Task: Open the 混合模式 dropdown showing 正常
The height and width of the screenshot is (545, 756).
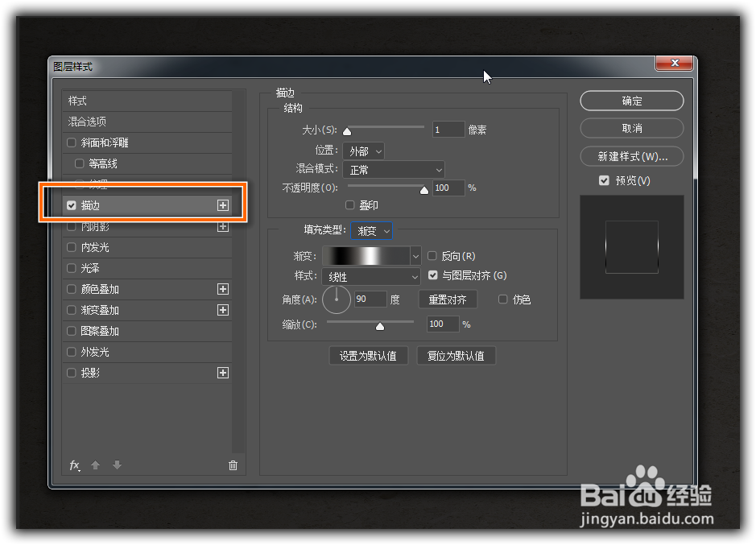Action: [x=394, y=169]
